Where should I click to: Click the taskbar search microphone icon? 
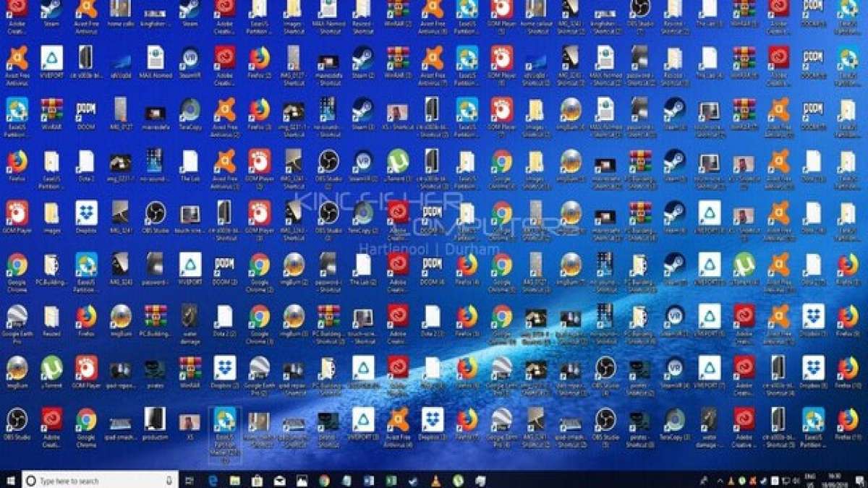click(x=169, y=480)
